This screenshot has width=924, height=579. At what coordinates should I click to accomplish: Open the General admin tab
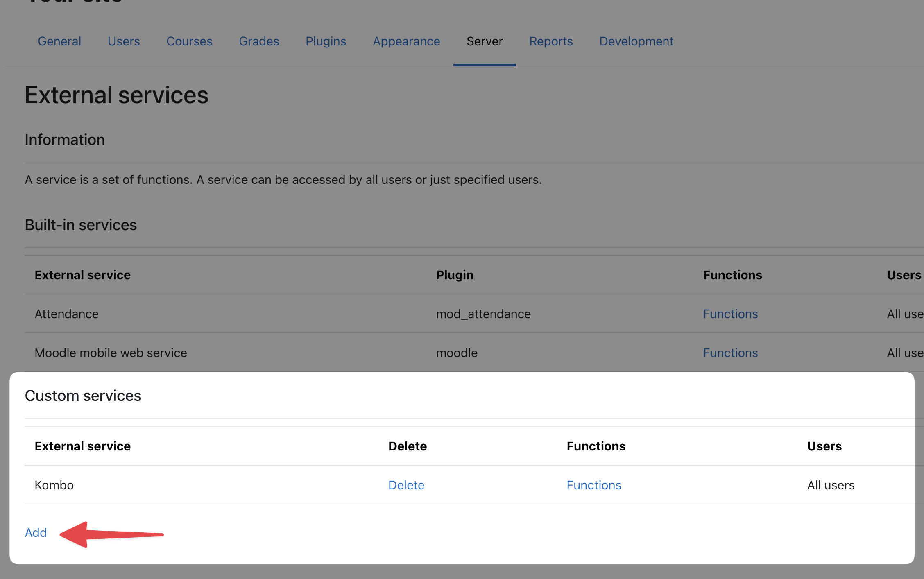(59, 41)
